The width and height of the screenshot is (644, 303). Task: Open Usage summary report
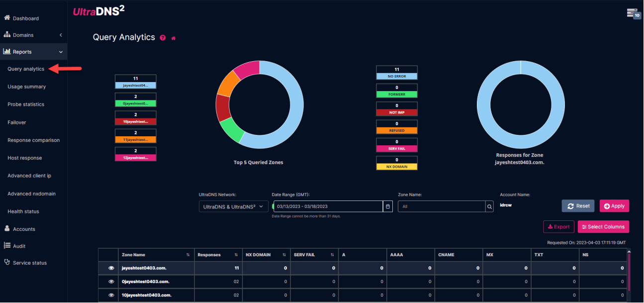[26, 87]
